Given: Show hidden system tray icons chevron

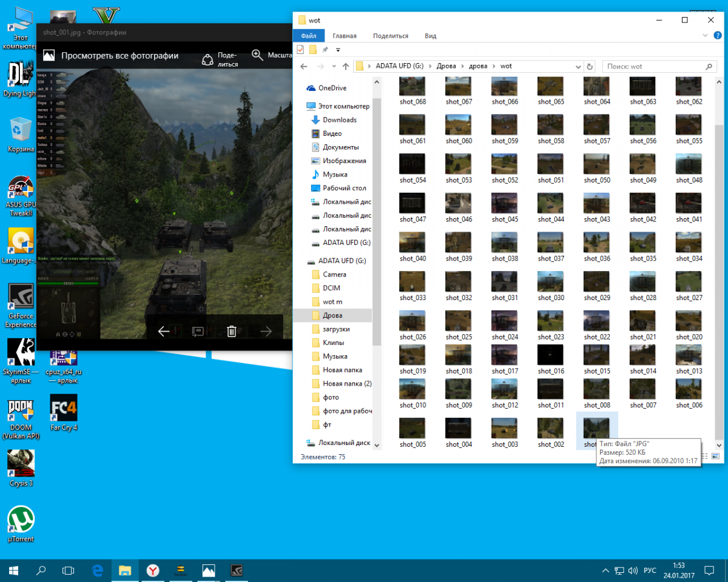Looking at the screenshot, I should 605,570.
